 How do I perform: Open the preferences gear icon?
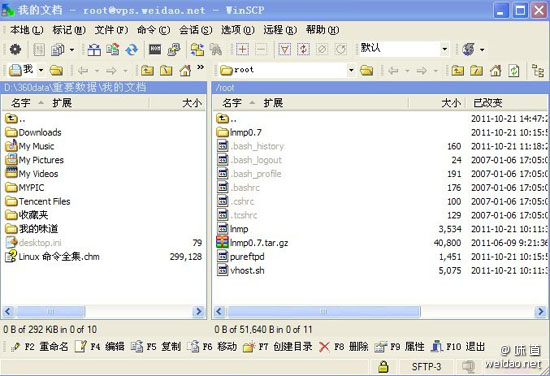15,49
